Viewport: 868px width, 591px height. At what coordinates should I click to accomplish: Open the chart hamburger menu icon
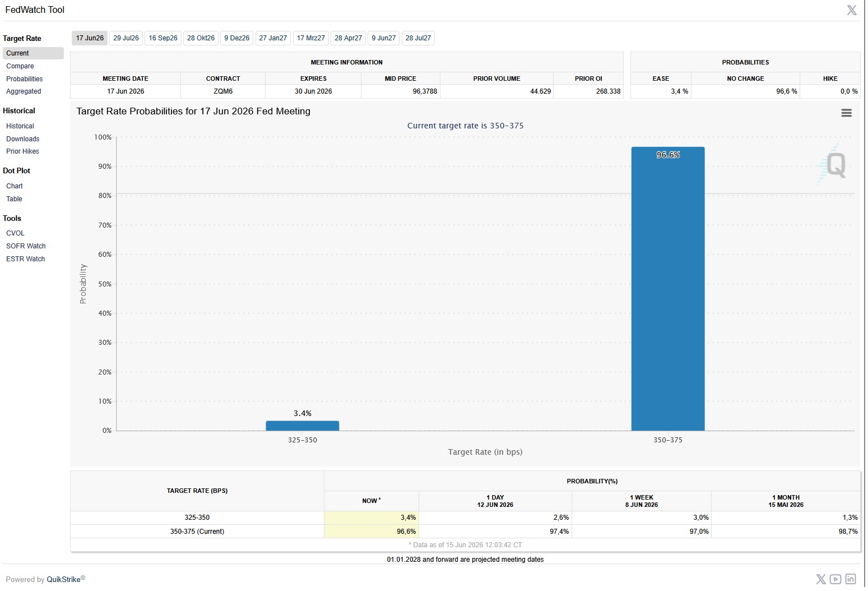pos(846,113)
